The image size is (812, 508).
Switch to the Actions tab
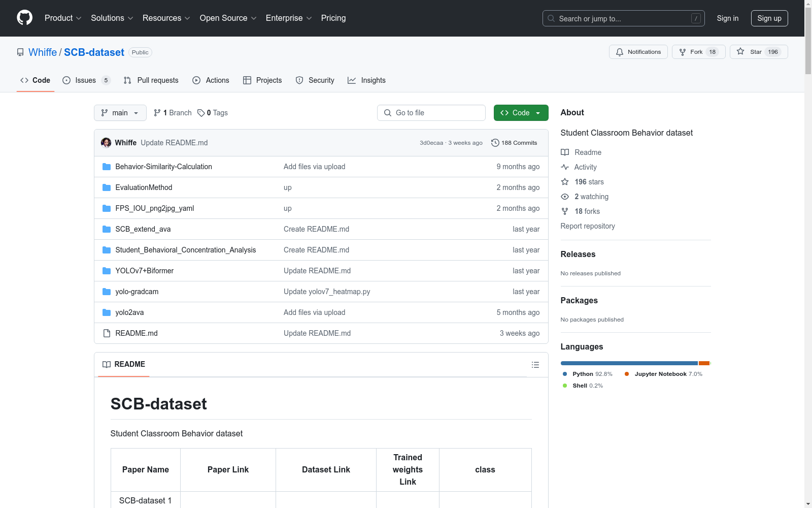tap(211, 80)
